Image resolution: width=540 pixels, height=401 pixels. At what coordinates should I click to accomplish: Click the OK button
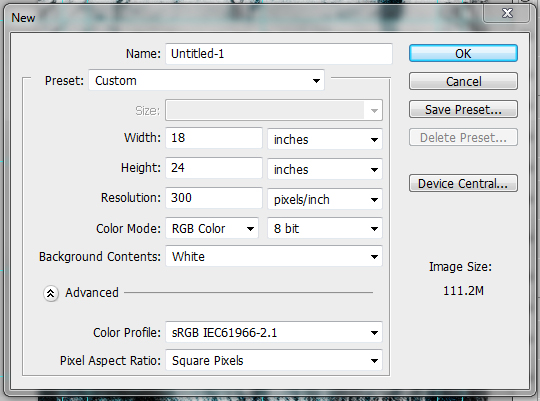click(x=463, y=53)
